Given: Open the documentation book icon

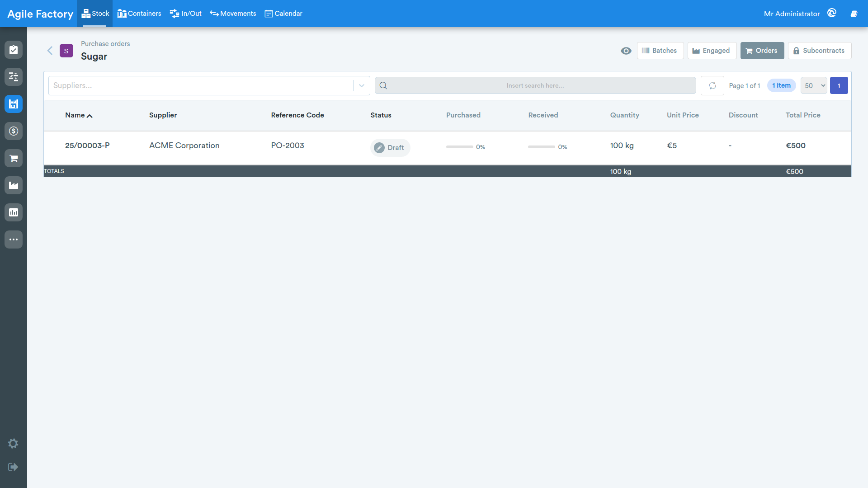Looking at the screenshot, I should [x=854, y=14].
